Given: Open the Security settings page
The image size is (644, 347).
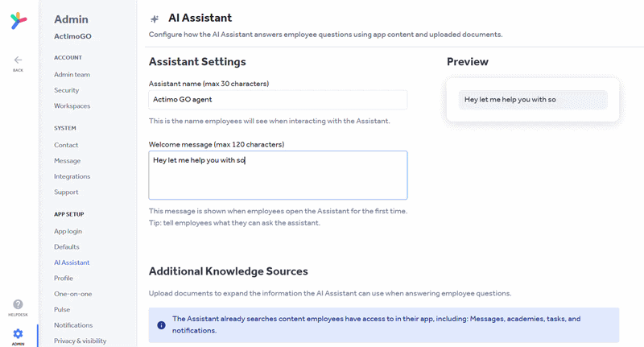Looking at the screenshot, I should (x=67, y=90).
